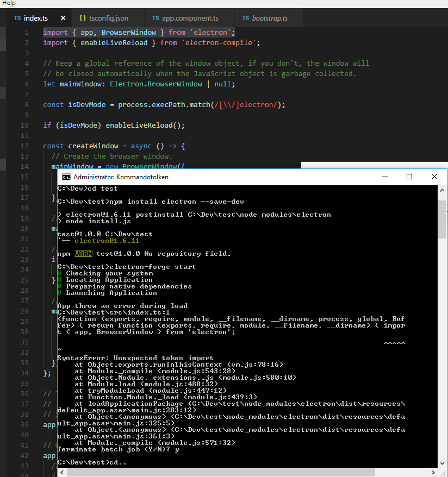This screenshot has height=477, width=448.
Task: Close the Kommandotolken window
Action: tap(434, 177)
